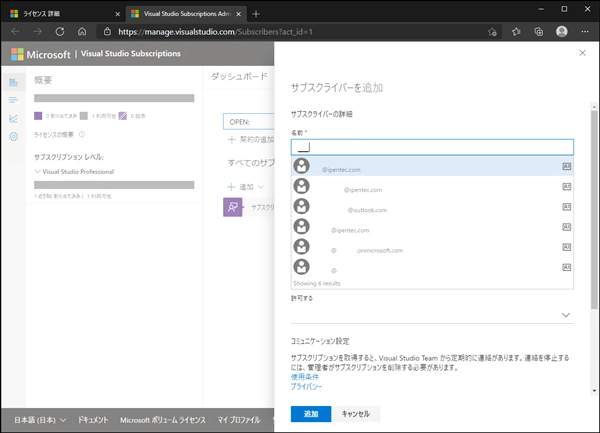Click Showing 6 results text
Viewport: 600px width, 433px height.
pos(316,283)
